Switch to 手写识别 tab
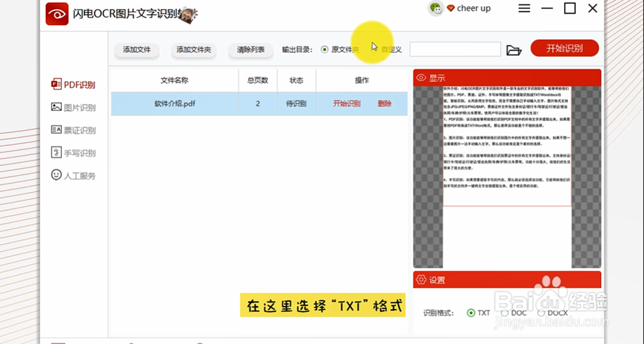 click(73, 153)
